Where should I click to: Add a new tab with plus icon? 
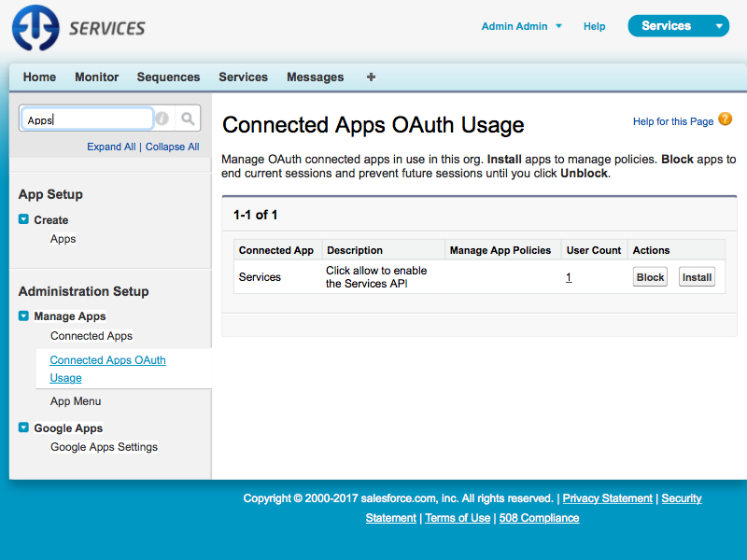371,77
